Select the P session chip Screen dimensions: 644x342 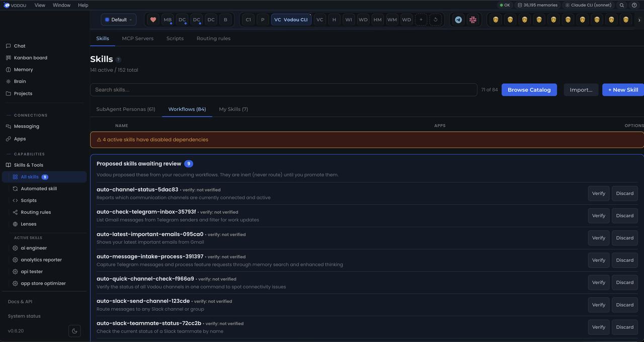click(x=263, y=20)
